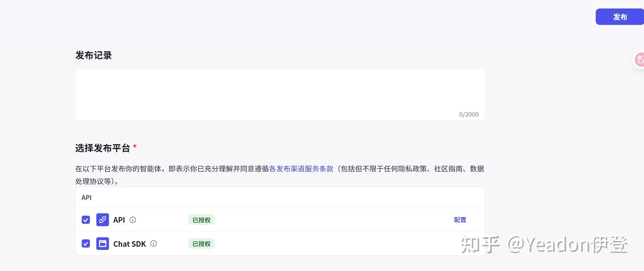644x271 pixels.
Task: Click the purple API link icon
Action: pyautogui.click(x=103, y=220)
